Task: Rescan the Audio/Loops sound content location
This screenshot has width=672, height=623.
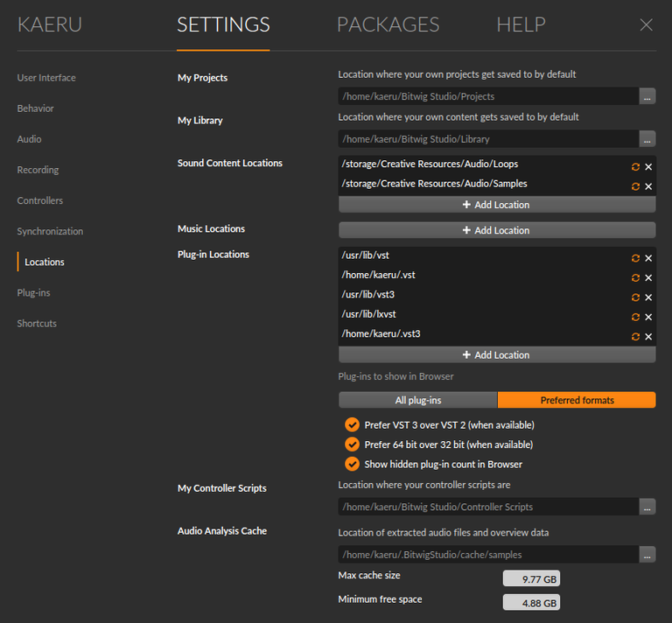Action: pyautogui.click(x=635, y=166)
